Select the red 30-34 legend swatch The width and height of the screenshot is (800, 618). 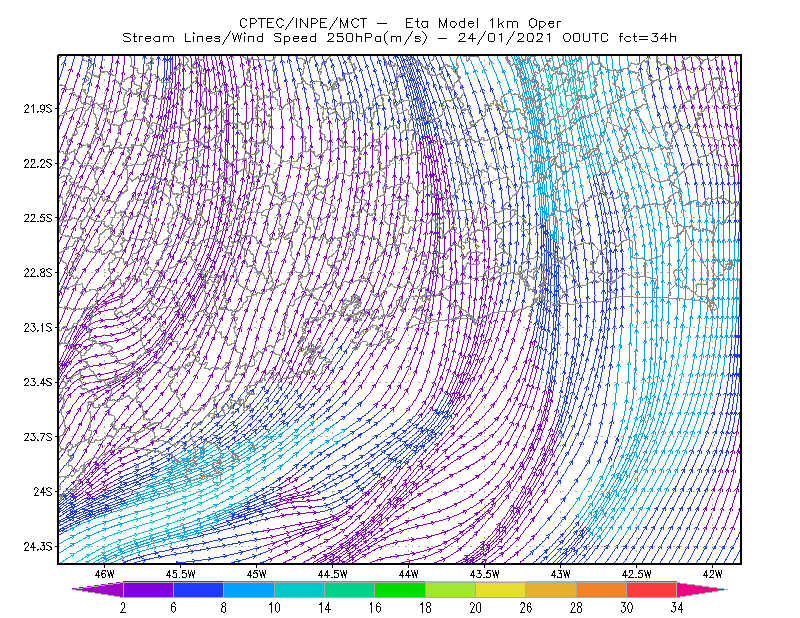tap(652, 589)
